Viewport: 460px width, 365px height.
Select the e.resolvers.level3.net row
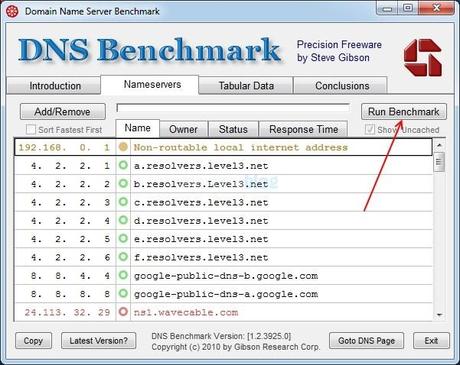tap(223, 239)
